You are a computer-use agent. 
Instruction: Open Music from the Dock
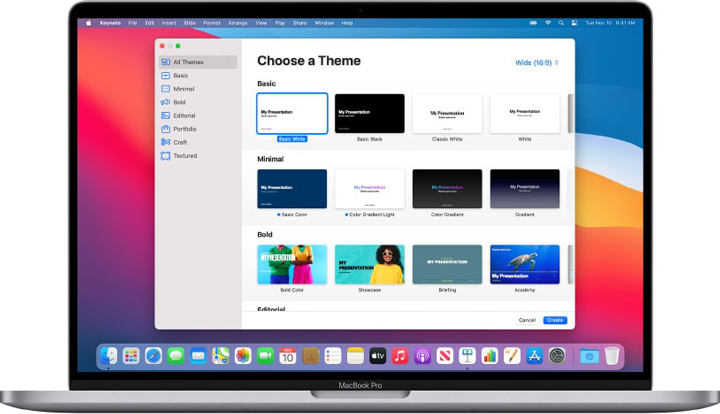(x=400, y=356)
